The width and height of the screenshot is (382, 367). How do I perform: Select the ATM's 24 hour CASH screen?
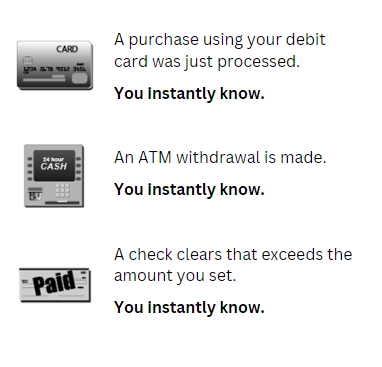pos(54,164)
